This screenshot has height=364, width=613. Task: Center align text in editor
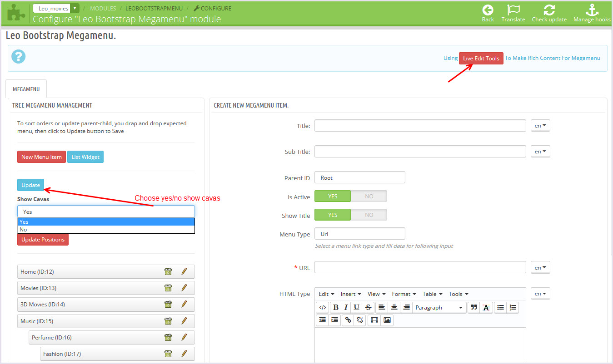pos(394,307)
